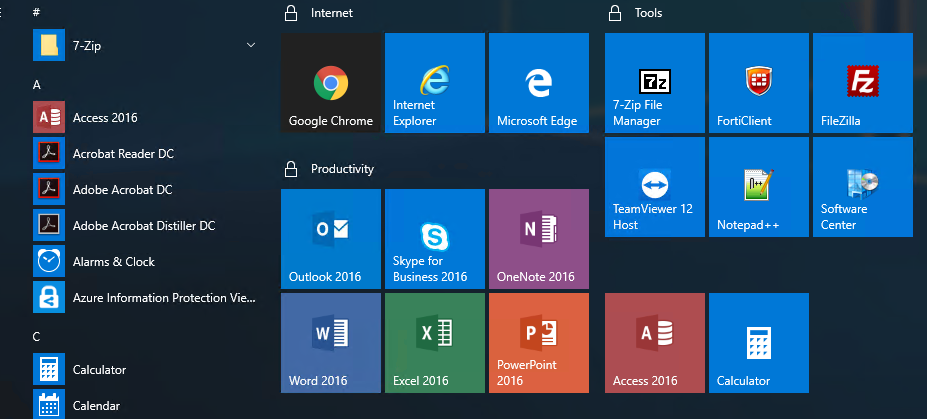Open the PowerPoint 2016 tile
927x419 pixels.
538,343
